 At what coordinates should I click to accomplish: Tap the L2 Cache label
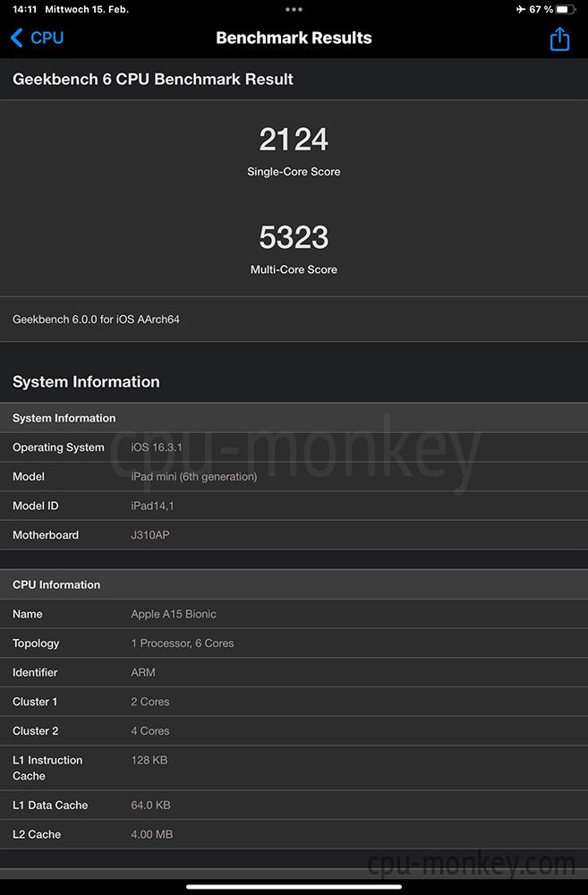(37, 834)
